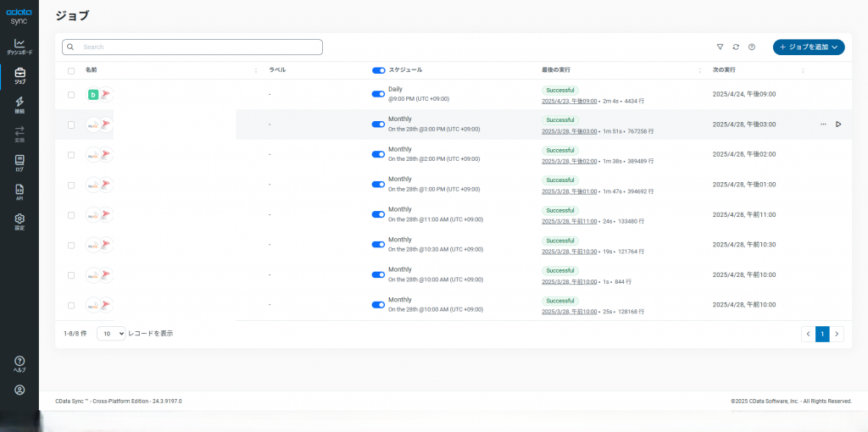Click Successful badge of 01:00 PM job
This screenshot has width=868, height=432.
pos(560,180)
